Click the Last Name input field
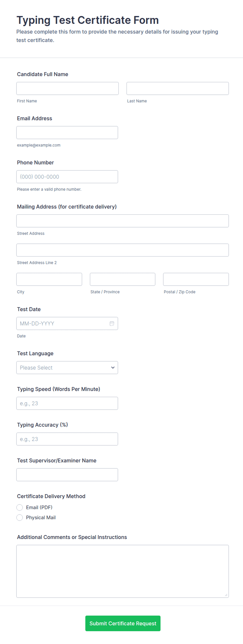 [x=177, y=88]
